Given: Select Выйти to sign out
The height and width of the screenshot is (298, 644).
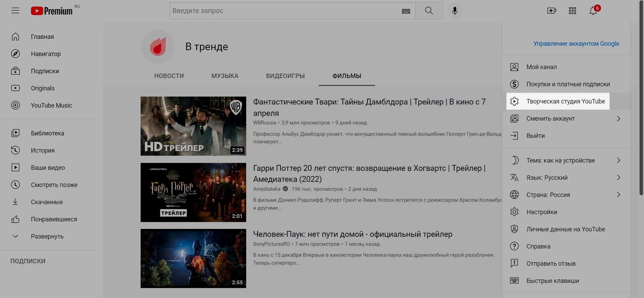Looking at the screenshot, I should 566,136.
